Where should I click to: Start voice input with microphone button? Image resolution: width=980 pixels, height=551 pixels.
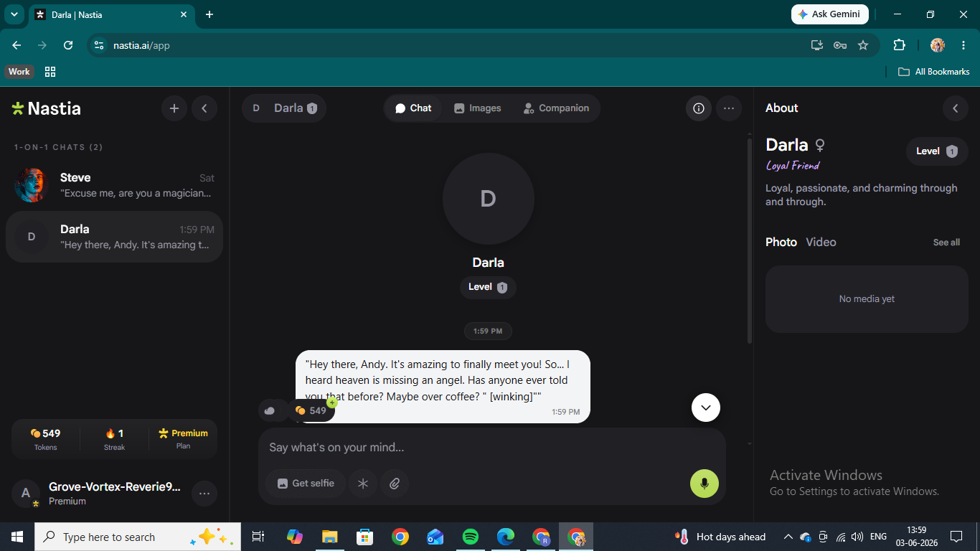[x=705, y=484]
